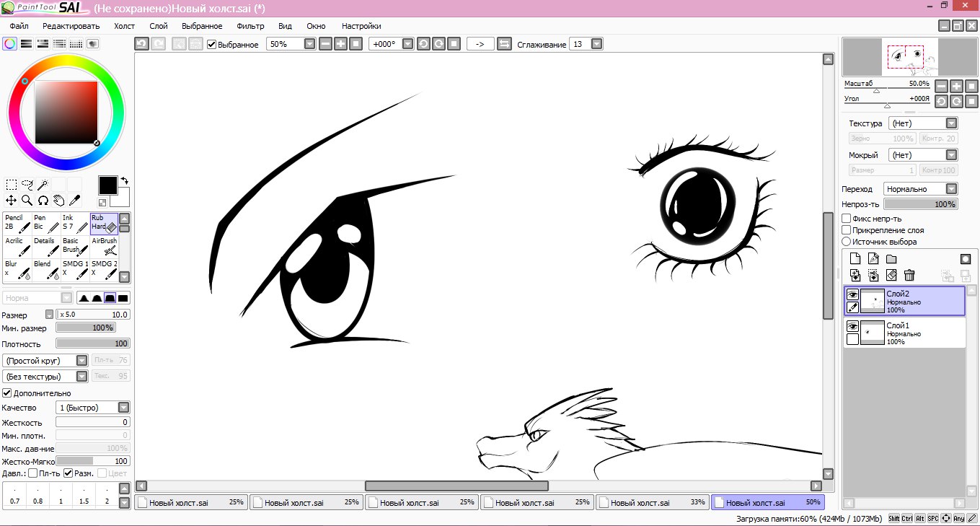This screenshot has width=980, height=526.
Task: Click the Hand pan tool
Action: pyautogui.click(x=58, y=201)
